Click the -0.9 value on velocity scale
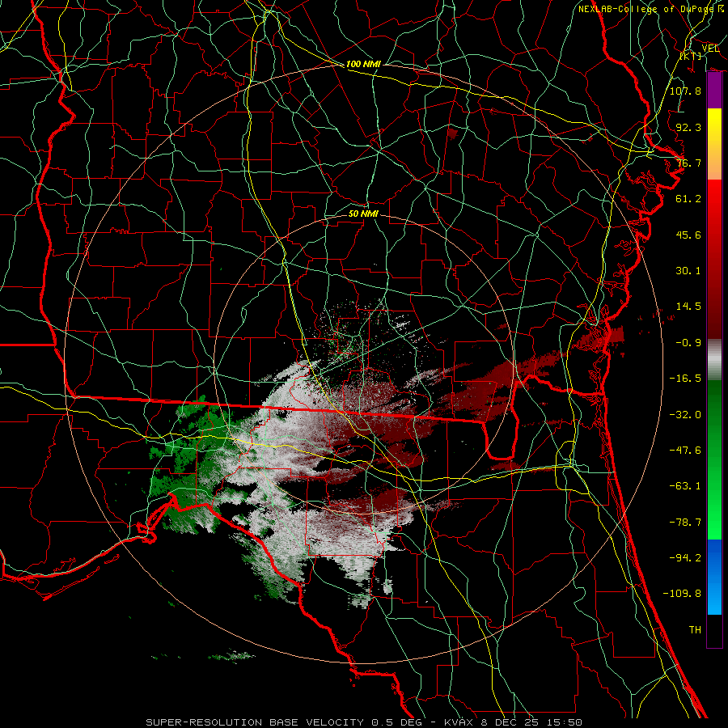728x728 pixels. click(x=688, y=343)
